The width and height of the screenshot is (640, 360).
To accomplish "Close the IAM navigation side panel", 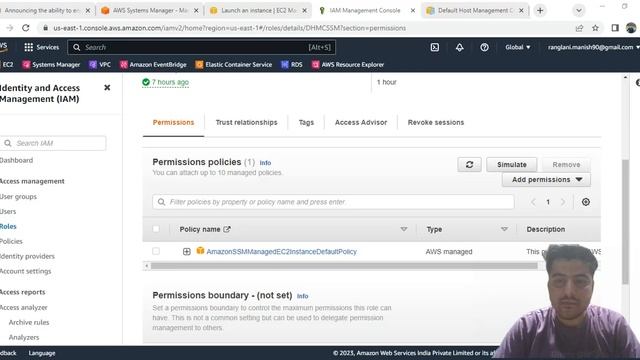I will coord(107,87).
